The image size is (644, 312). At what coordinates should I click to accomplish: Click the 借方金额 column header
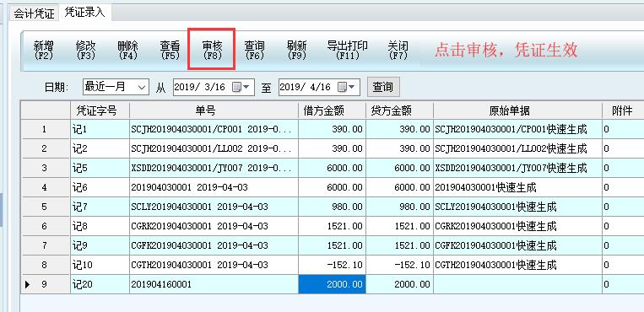pos(332,110)
